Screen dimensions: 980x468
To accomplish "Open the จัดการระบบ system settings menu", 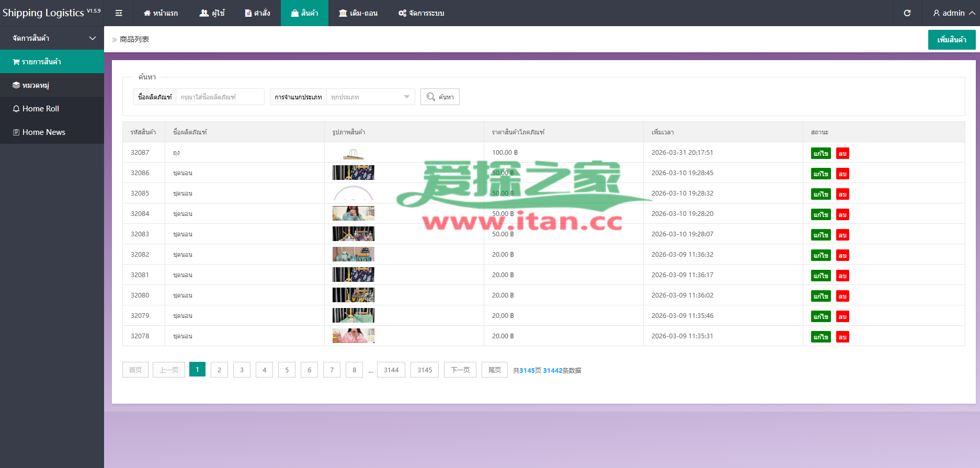I will (x=421, y=13).
